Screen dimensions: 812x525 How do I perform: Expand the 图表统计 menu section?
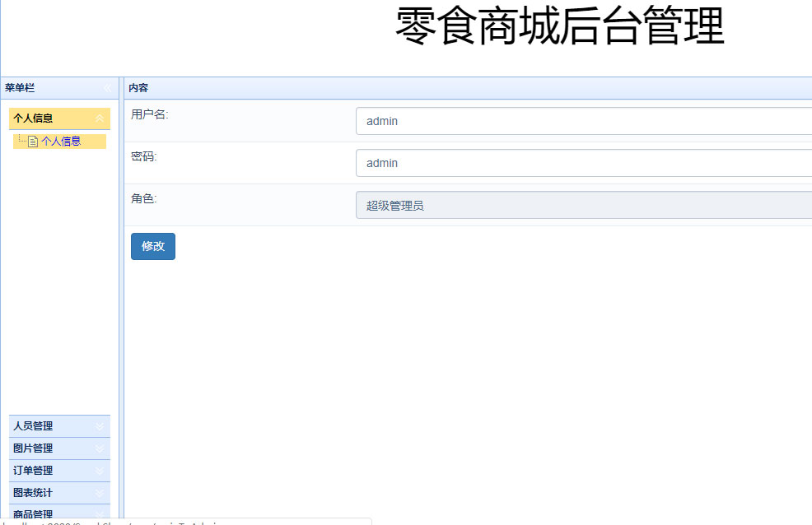[x=100, y=494]
